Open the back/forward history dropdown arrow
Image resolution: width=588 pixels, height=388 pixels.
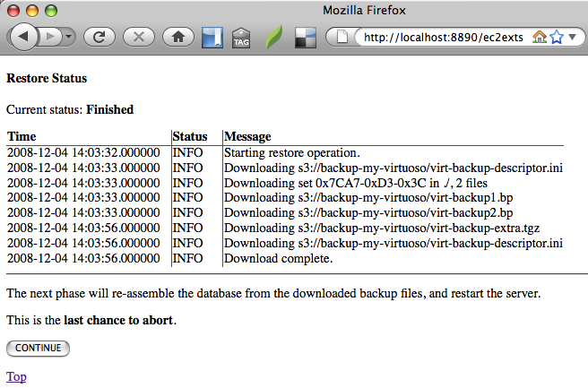(x=68, y=37)
